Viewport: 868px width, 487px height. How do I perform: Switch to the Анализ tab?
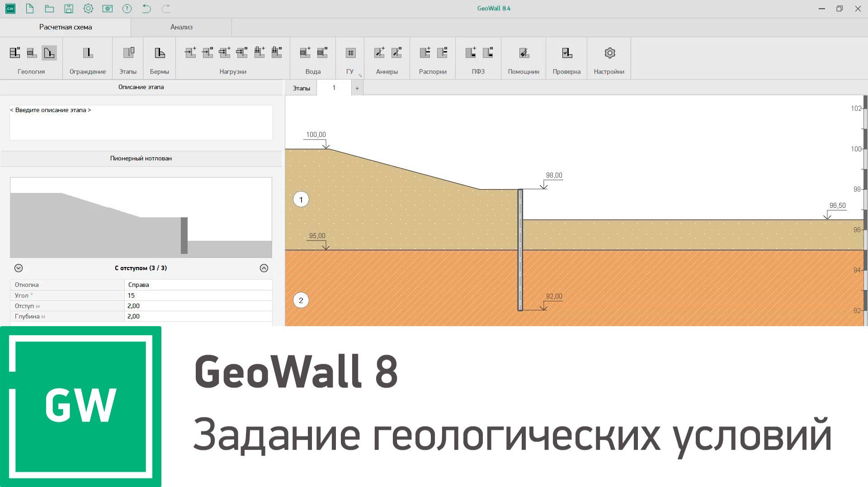pos(181,27)
